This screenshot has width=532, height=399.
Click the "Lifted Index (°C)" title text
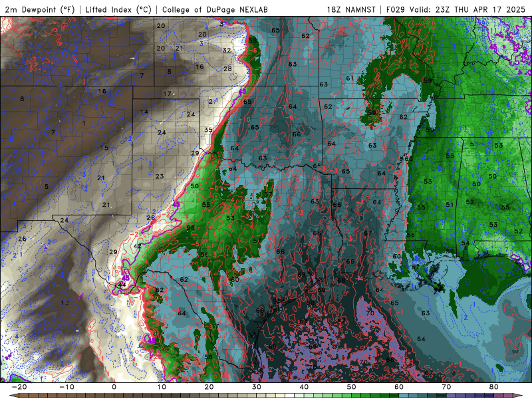click(118, 9)
